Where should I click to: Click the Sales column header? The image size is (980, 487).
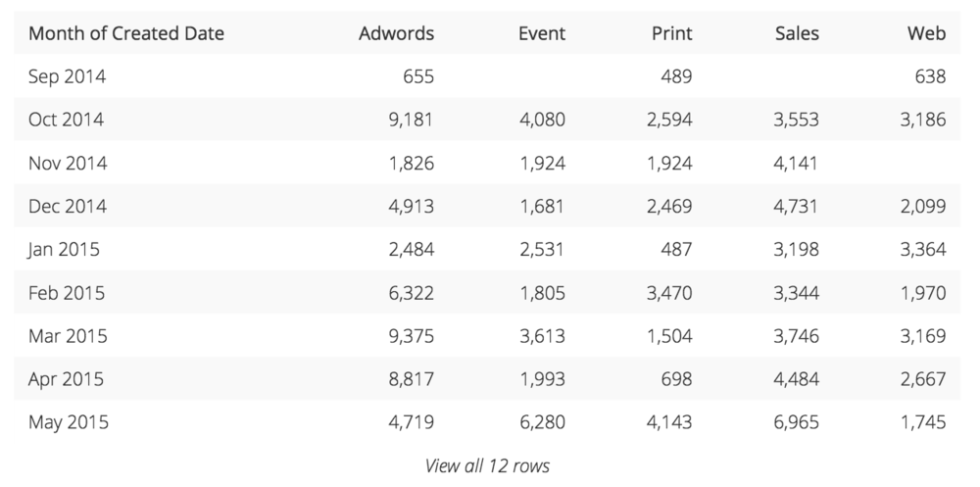point(797,33)
